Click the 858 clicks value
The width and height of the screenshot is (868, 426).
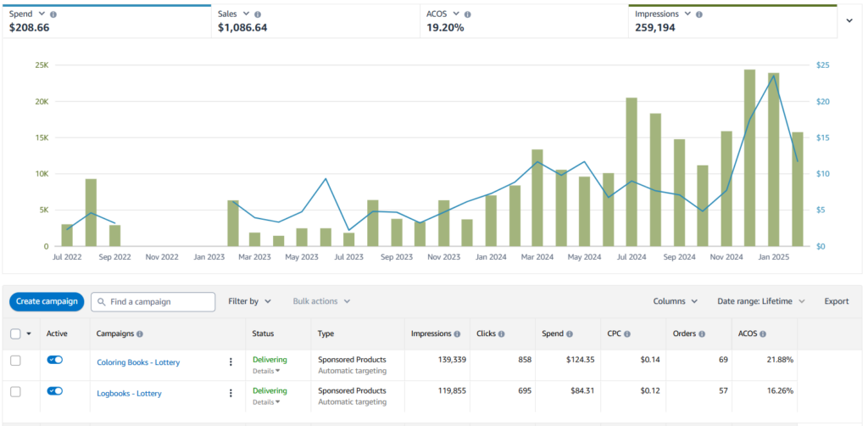pos(525,360)
